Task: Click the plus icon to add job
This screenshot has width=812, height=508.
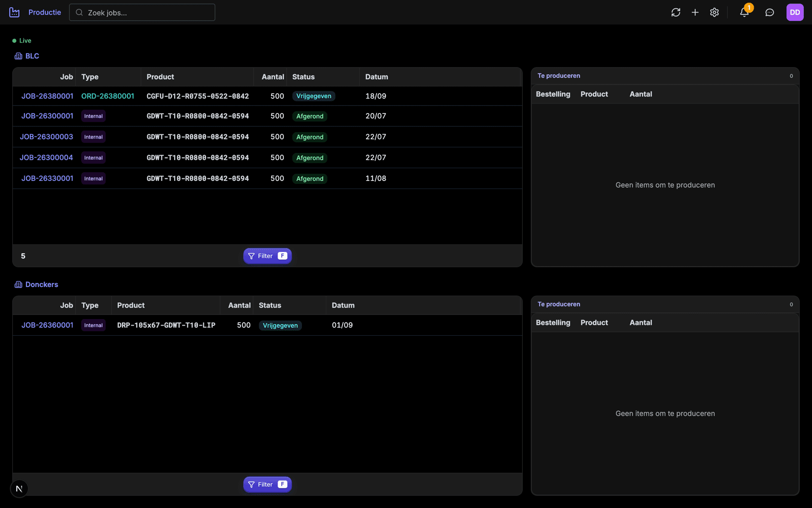Action: (x=695, y=12)
